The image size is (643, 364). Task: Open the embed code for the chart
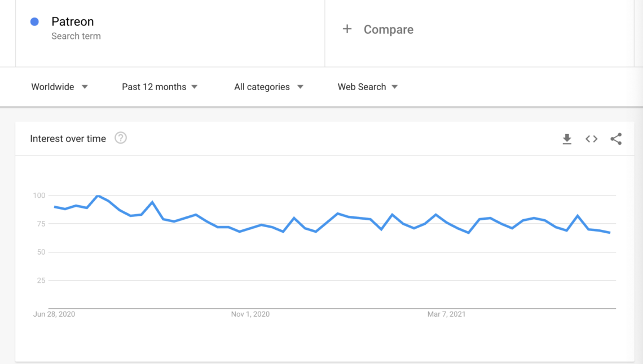(591, 139)
